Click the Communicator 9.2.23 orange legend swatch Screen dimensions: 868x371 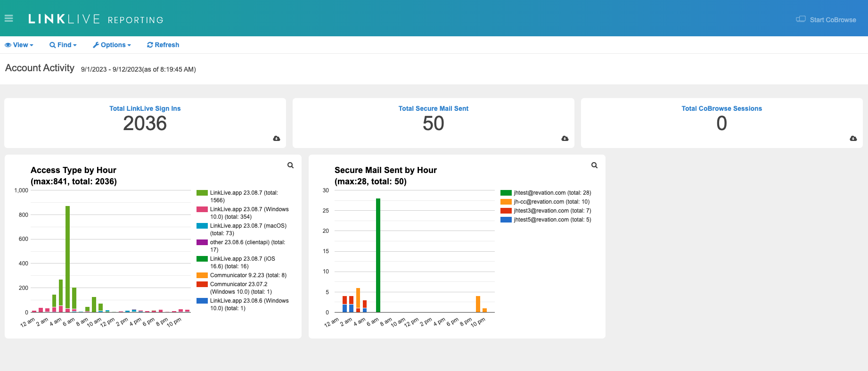coord(202,275)
